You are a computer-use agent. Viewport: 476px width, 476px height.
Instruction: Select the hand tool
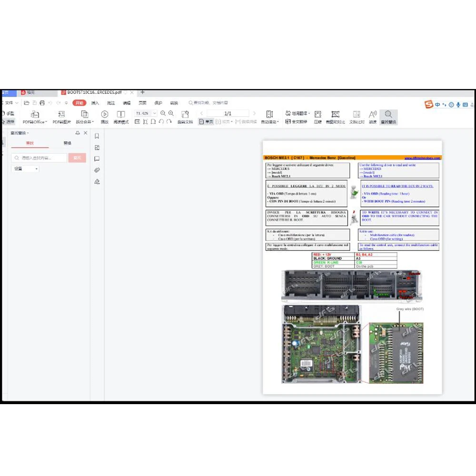pos(8,113)
